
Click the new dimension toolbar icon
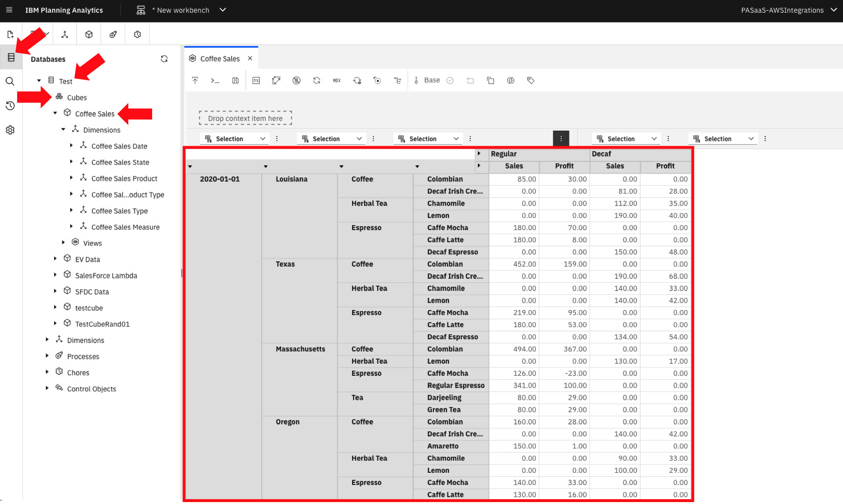[64, 35]
